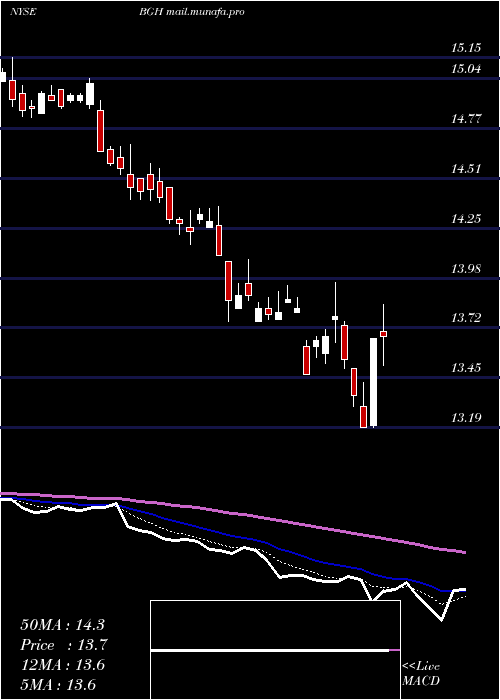Select the 13.45 price level label
This screenshot has height=700, width=500.
pyautogui.click(x=466, y=368)
